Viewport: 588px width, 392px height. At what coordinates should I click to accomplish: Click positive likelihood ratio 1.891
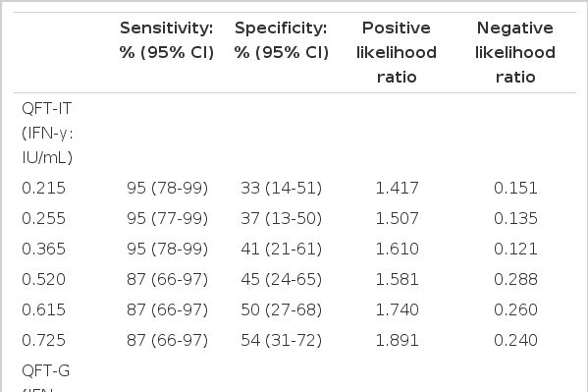397,340
